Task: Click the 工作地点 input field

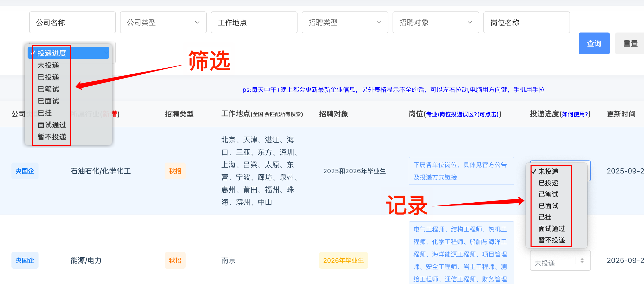Action: pyautogui.click(x=254, y=22)
